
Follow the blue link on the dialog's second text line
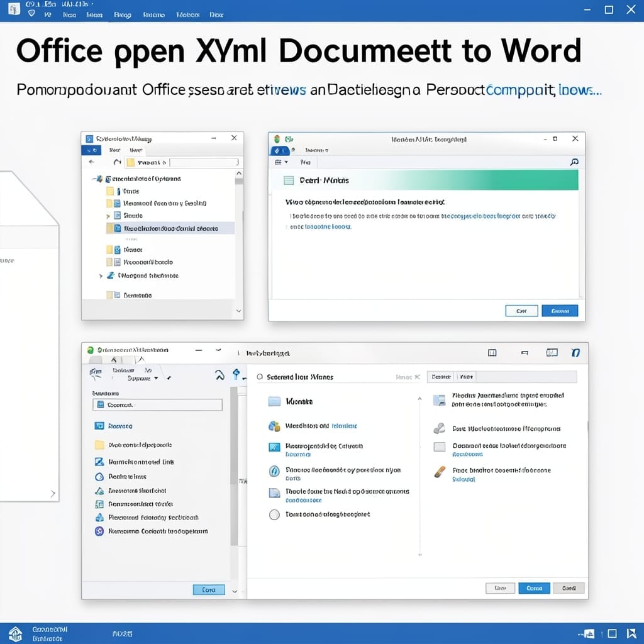click(327, 226)
